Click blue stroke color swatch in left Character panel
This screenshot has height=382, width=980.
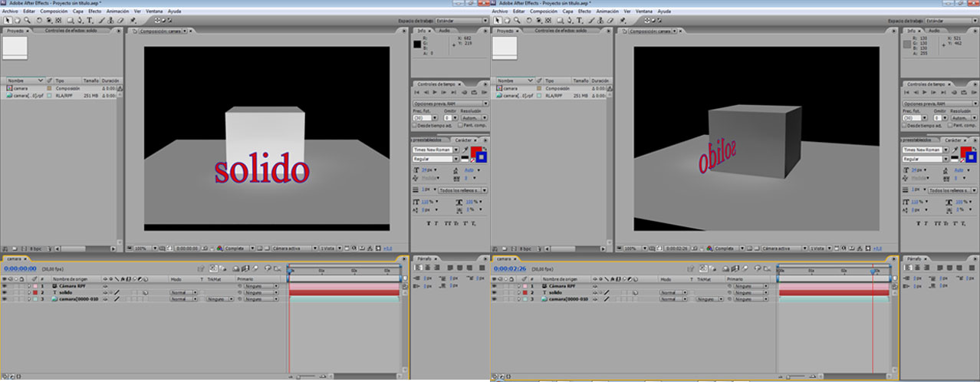(481, 158)
